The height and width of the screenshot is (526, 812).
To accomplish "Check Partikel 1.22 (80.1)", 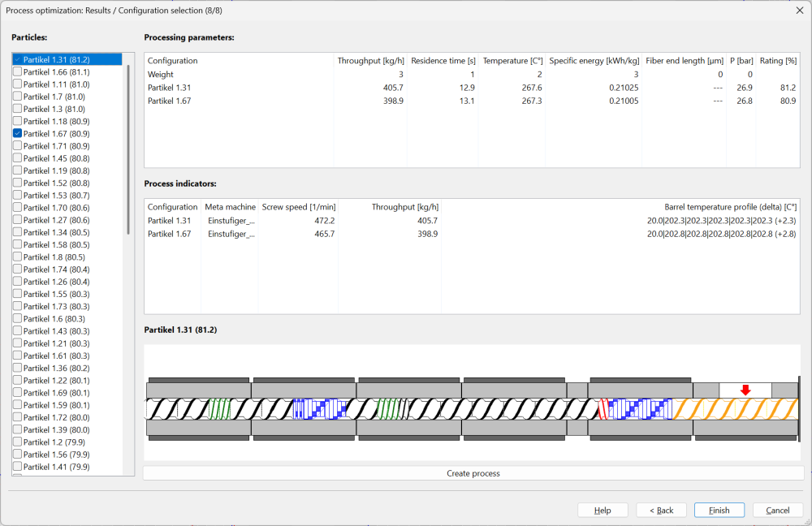I will 18,380.
